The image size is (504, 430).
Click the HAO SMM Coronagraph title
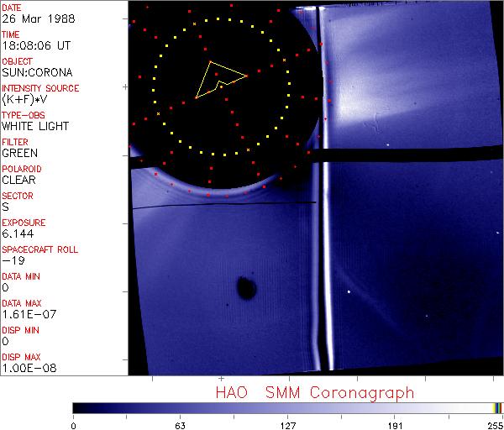pos(314,392)
